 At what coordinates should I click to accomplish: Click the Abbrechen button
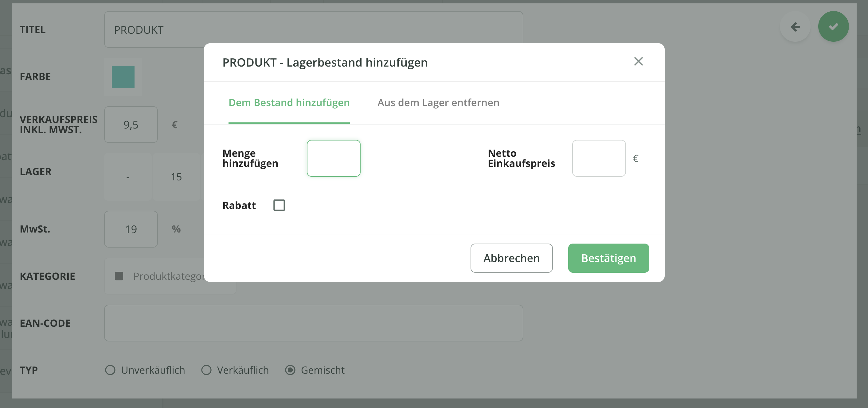coord(511,258)
